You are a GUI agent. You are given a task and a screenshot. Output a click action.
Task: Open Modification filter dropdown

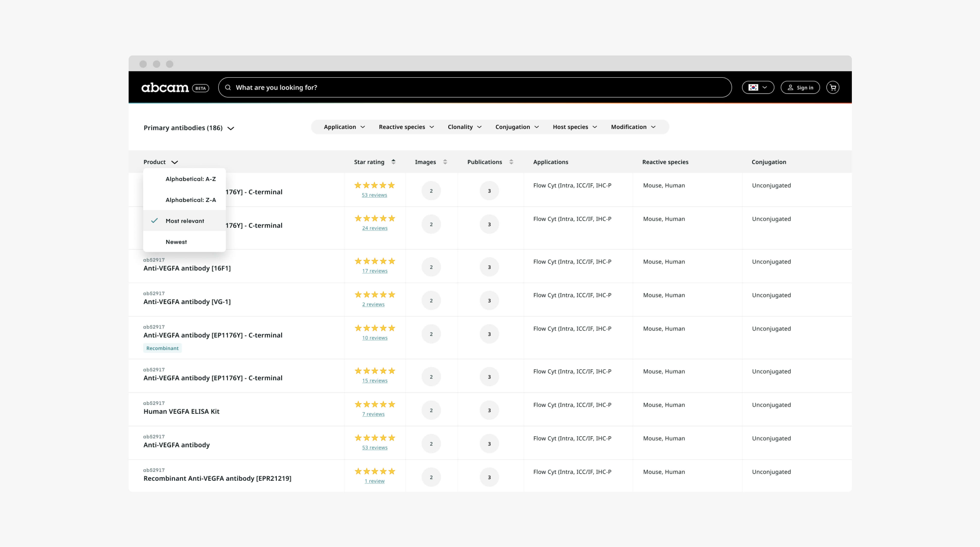click(633, 127)
